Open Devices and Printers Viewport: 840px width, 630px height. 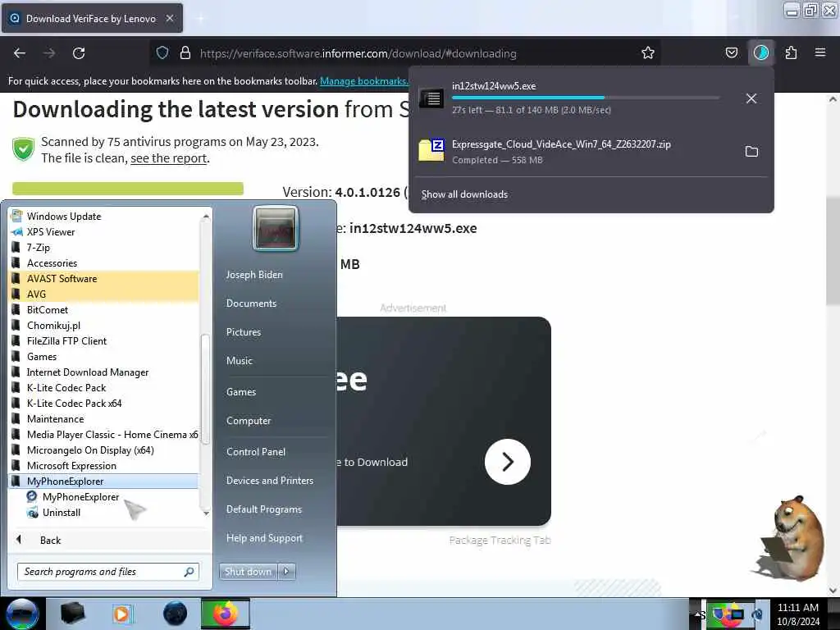269,481
